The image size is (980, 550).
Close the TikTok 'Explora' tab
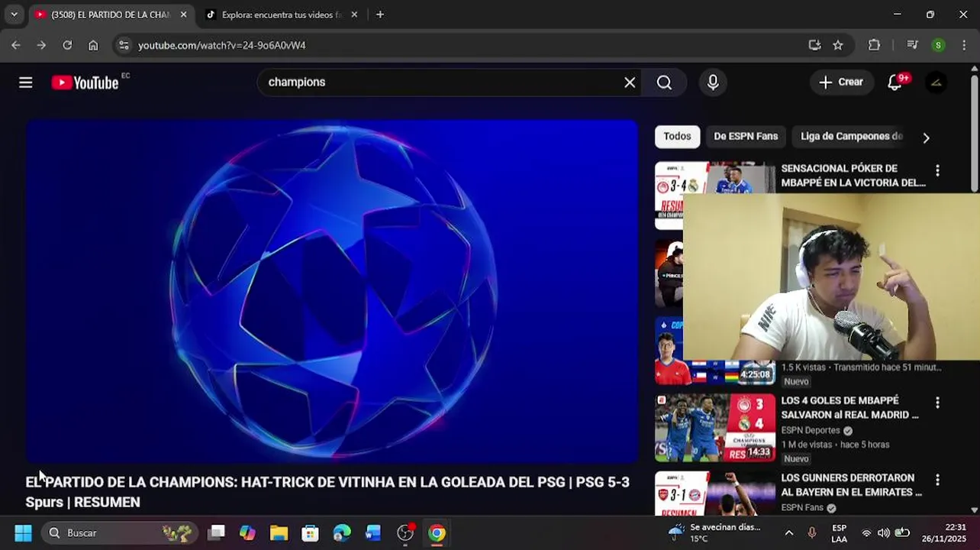point(354,15)
